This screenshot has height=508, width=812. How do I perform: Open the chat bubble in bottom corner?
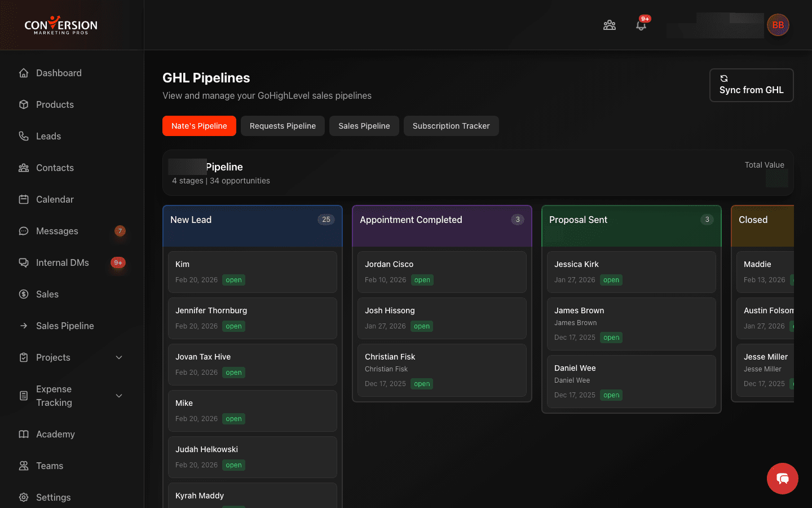click(x=783, y=479)
